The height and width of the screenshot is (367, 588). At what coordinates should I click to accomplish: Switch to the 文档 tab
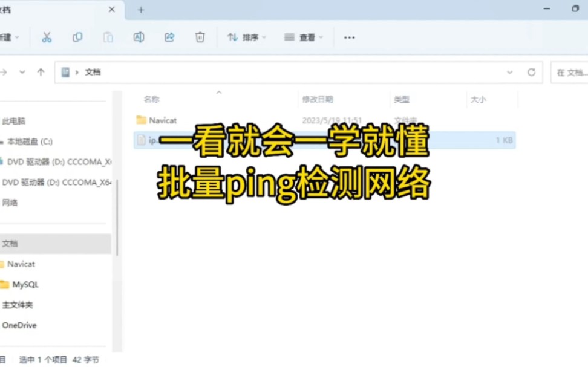54,10
